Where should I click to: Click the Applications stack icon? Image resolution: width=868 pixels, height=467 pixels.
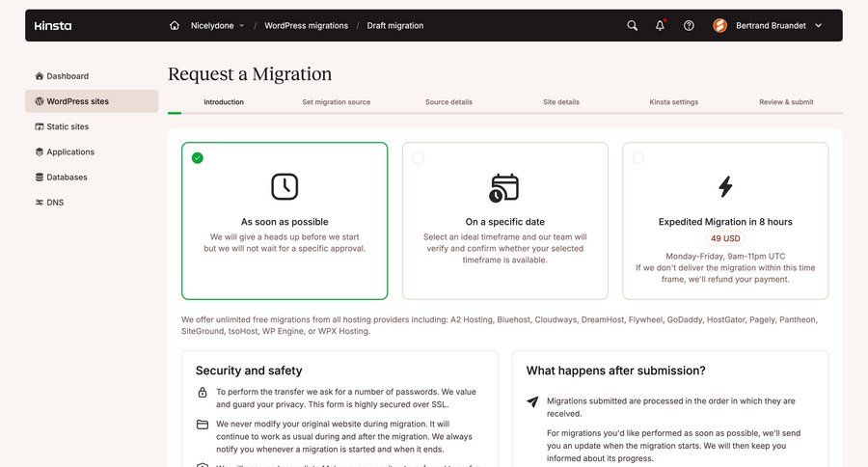(40, 151)
